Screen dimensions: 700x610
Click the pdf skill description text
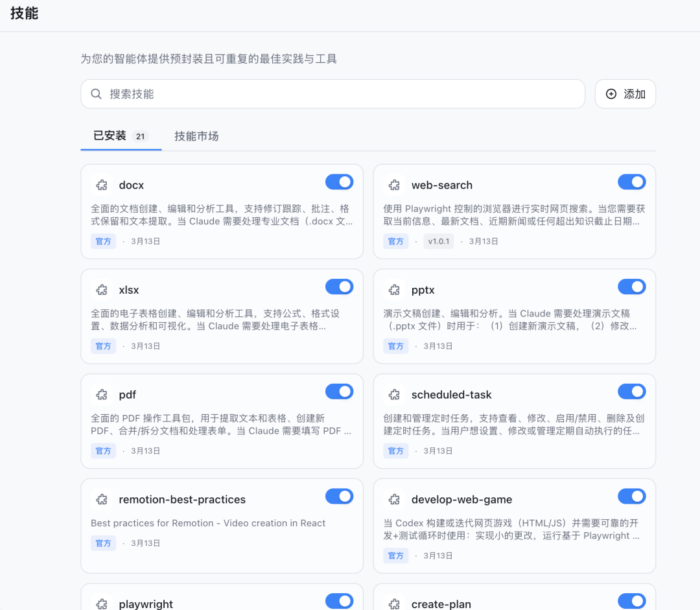tap(221, 425)
